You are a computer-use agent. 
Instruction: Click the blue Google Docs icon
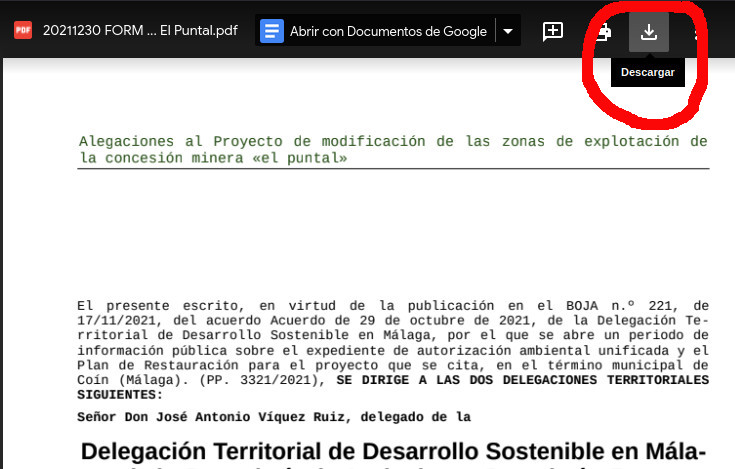271,31
